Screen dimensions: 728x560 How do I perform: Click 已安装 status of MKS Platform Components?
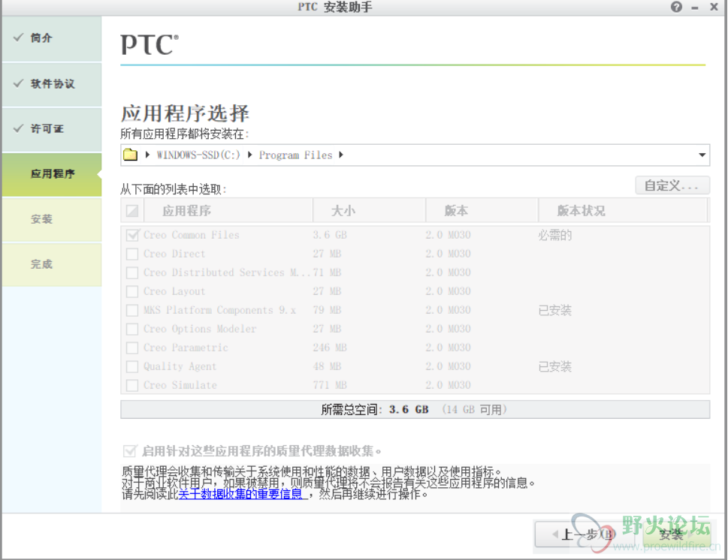pos(554,310)
